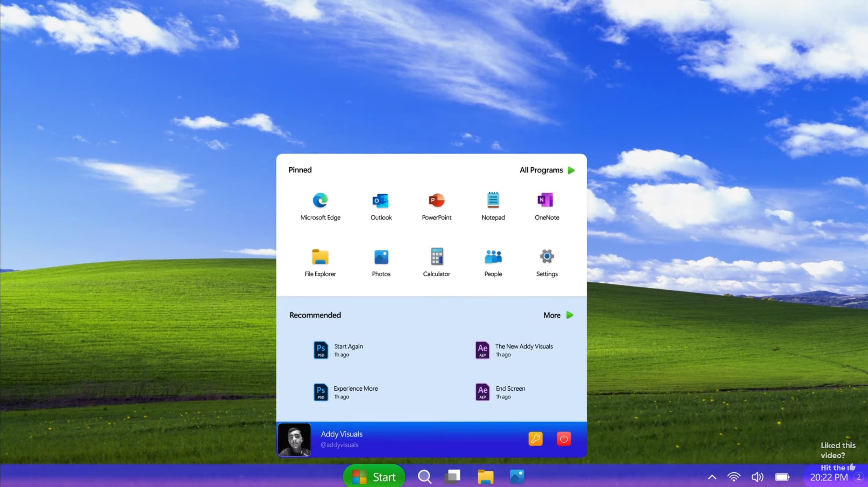
Task: Open Settings gear icon
Action: pos(547,256)
